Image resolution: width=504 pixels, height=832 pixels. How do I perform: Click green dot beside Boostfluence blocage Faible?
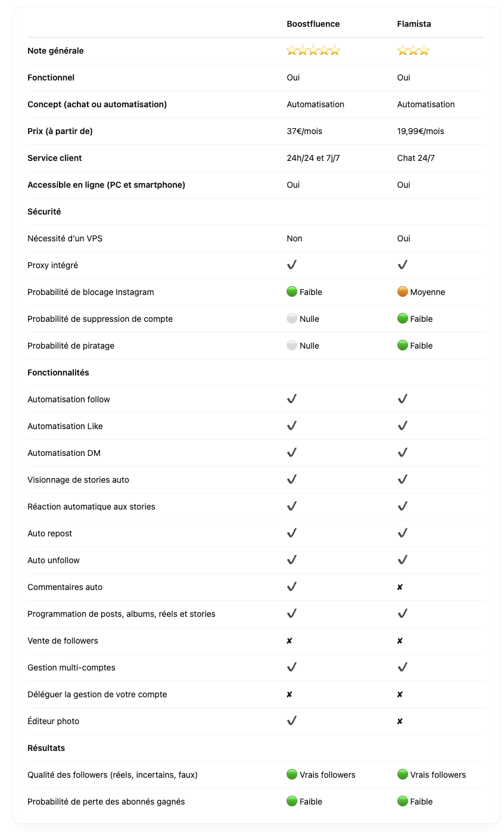(292, 292)
